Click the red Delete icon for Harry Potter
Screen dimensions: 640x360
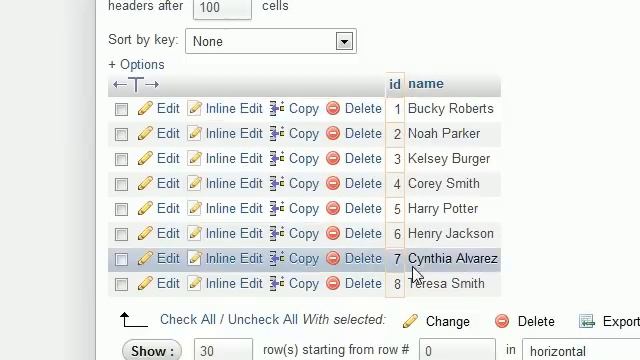333,208
